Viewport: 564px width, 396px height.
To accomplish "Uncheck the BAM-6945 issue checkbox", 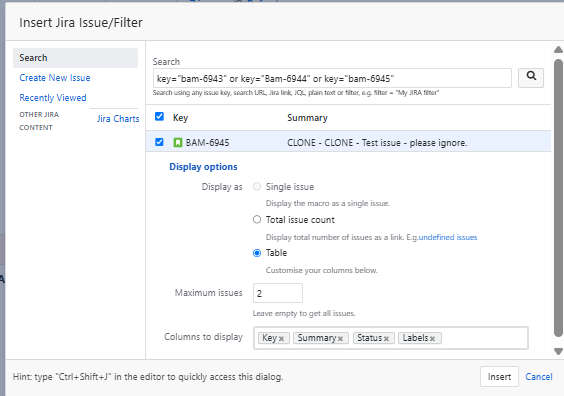I will pos(159,142).
